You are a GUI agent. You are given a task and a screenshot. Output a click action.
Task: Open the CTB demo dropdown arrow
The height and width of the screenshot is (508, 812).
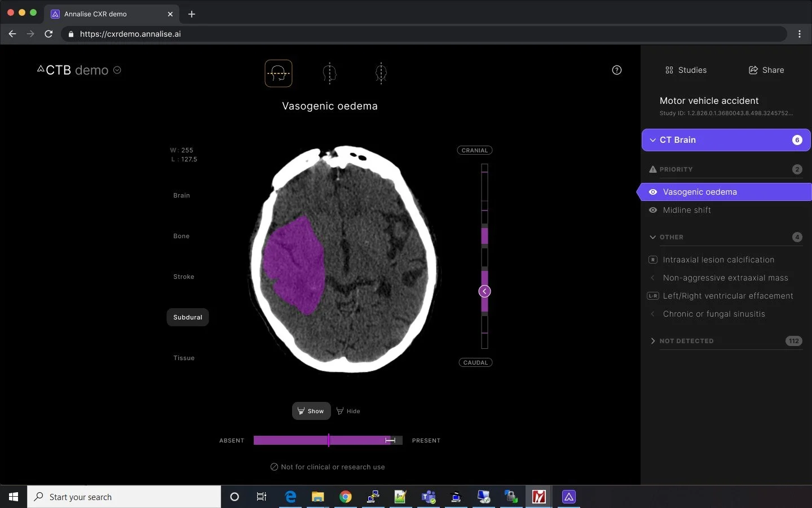[117, 70]
